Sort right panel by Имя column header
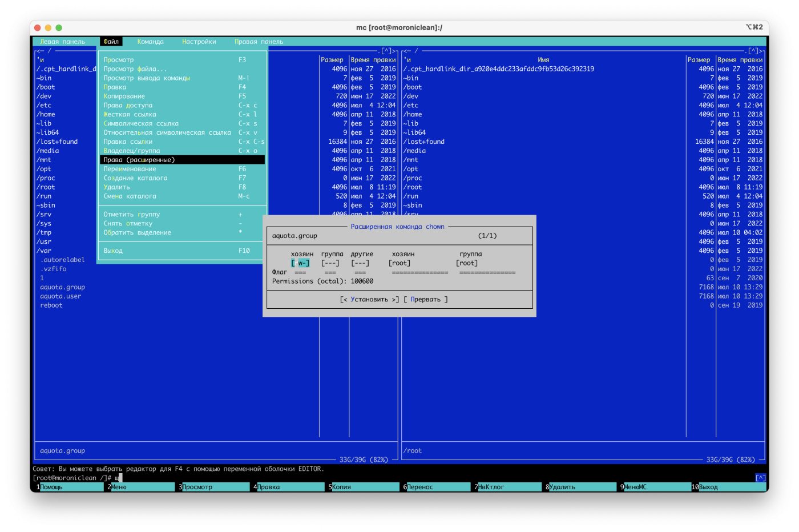Viewport: 799px width, 532px height. [543, 60]
